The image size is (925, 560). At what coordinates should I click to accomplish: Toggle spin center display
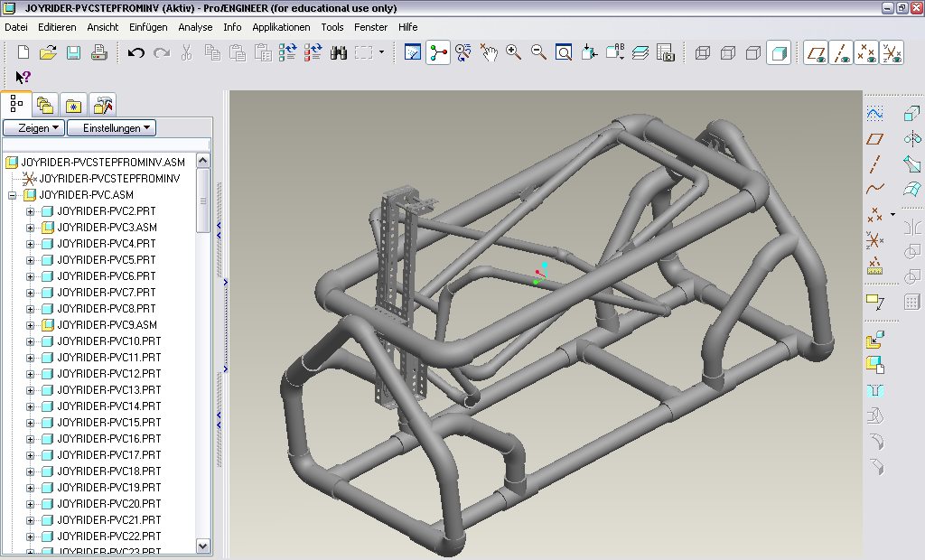coord(439,52)
